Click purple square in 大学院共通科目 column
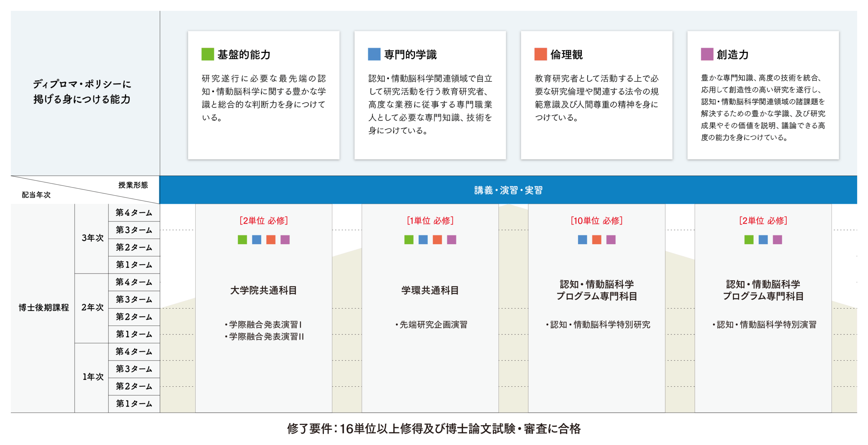The width and height of the screenshot is (868, 445). click(285, 240)
